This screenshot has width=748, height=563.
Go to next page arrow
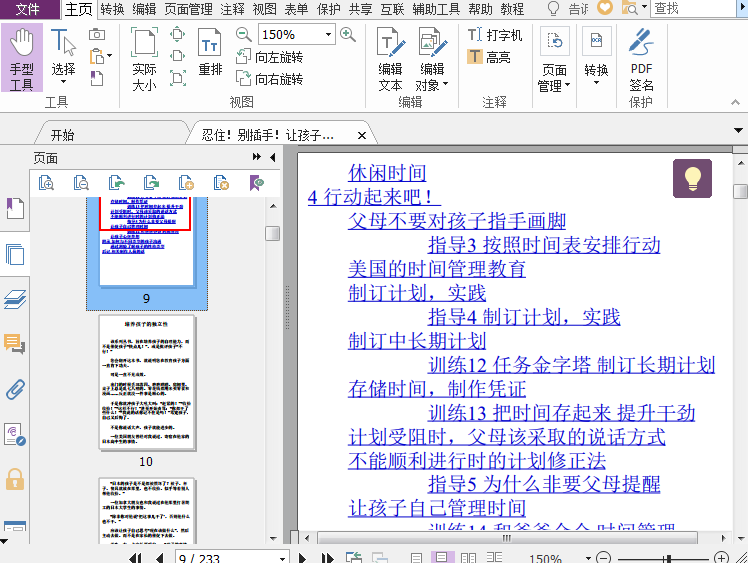point(302,558)
